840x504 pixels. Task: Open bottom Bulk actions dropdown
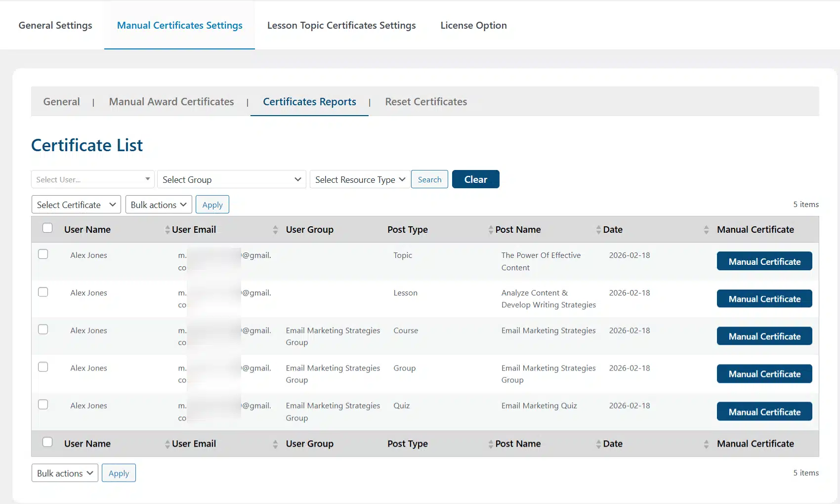65,473
